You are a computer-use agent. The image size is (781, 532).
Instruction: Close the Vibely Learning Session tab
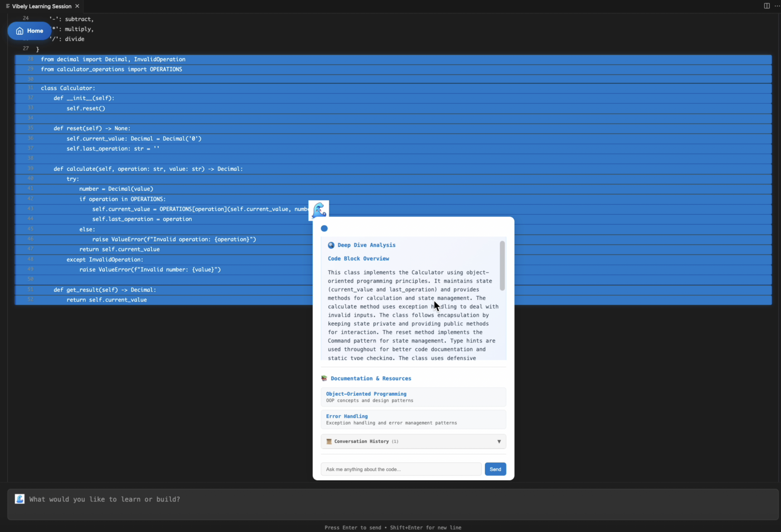[x=77, y=6]
